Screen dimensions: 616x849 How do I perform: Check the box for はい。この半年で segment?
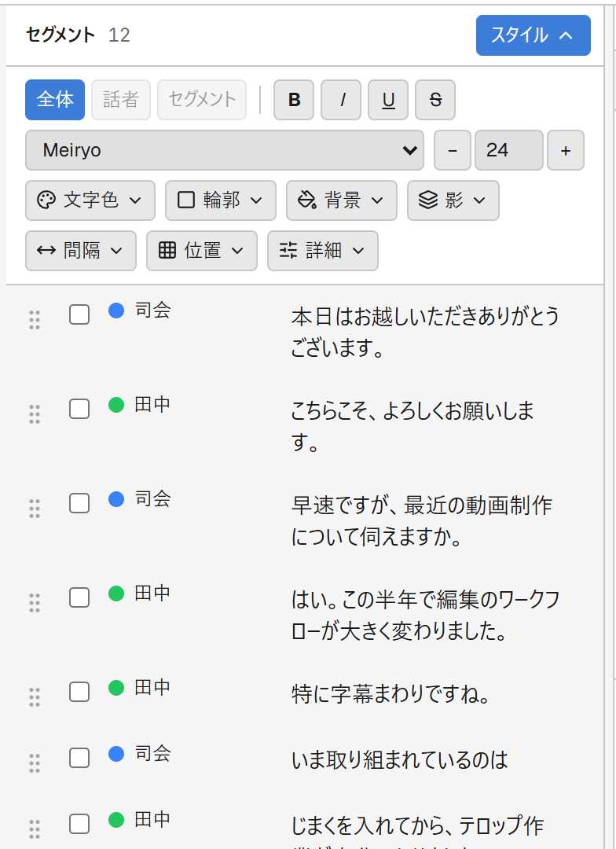(x=79, y=597)
